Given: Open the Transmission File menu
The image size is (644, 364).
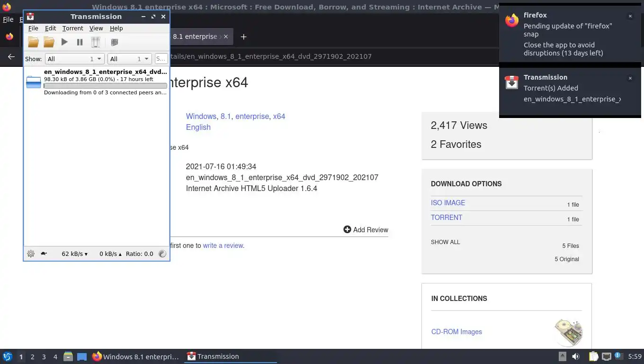Looking at the screenshot, I should (33, 28).
